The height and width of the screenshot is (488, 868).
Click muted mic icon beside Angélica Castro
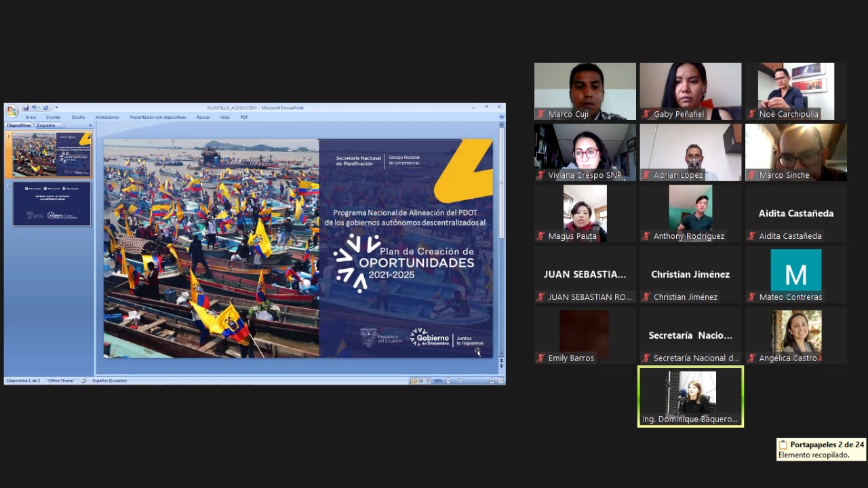pyautogui.click(x=752, y=358)
